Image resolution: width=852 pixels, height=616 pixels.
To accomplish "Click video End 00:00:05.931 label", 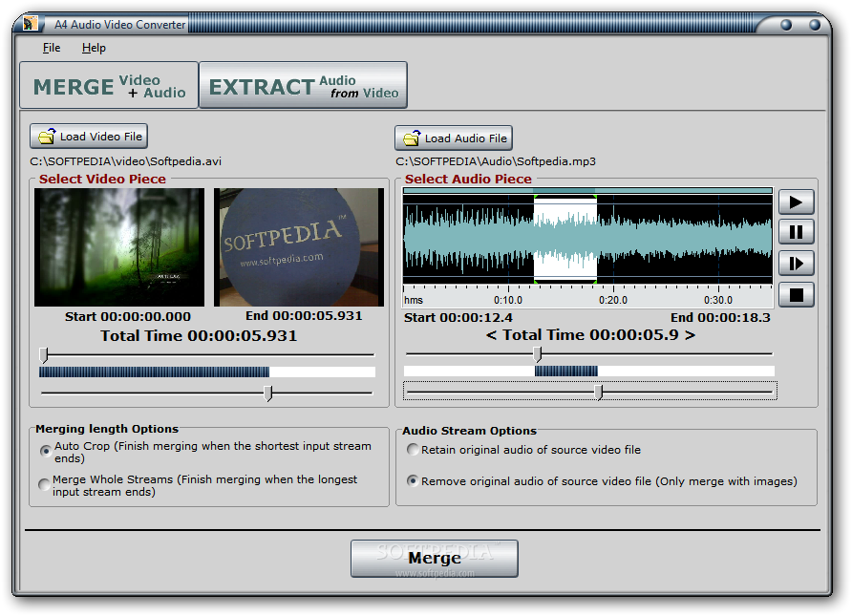I will point(304,315).
